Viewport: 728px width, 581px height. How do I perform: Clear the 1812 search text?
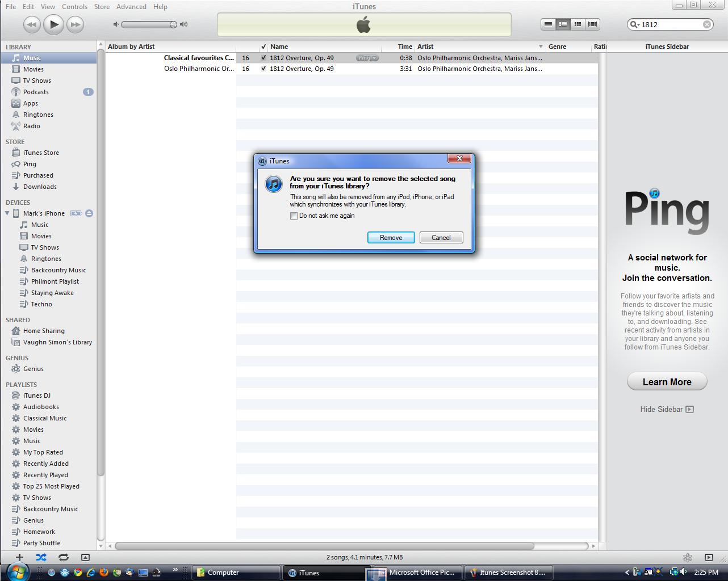707,24
